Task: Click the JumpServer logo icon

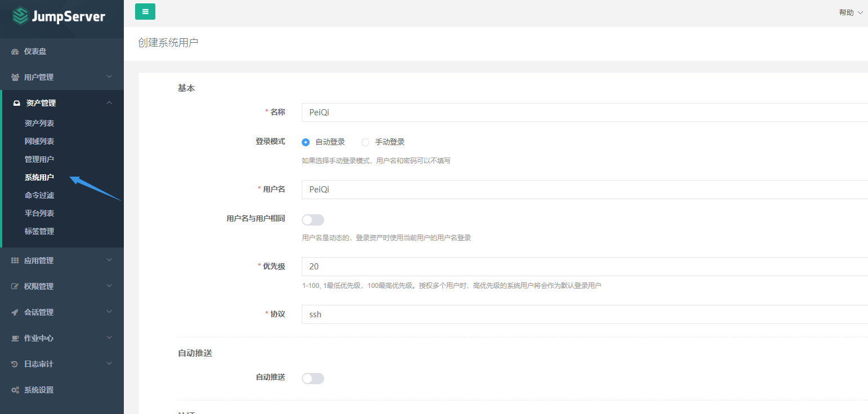Action: [21, 16]
